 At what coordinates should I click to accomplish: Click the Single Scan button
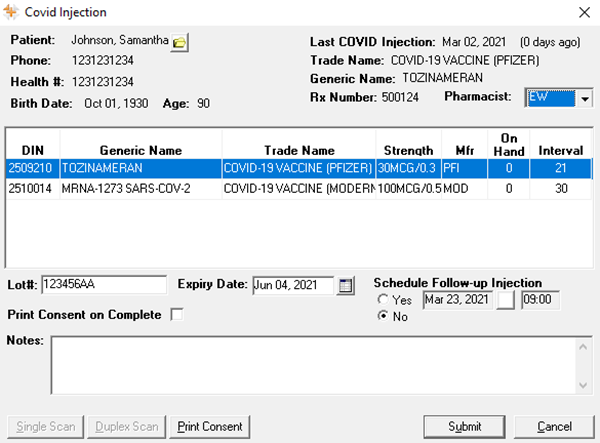point(46,427)
